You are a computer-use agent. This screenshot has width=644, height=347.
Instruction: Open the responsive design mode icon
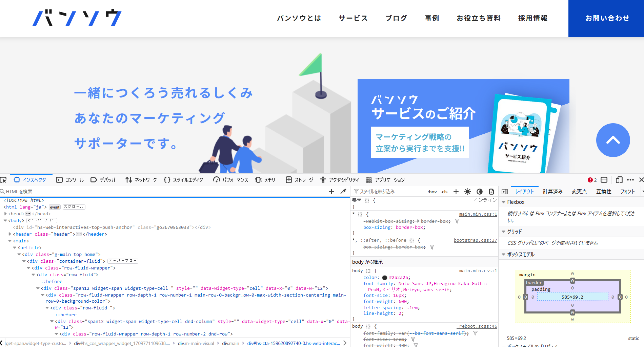click(x=619, y=180)
